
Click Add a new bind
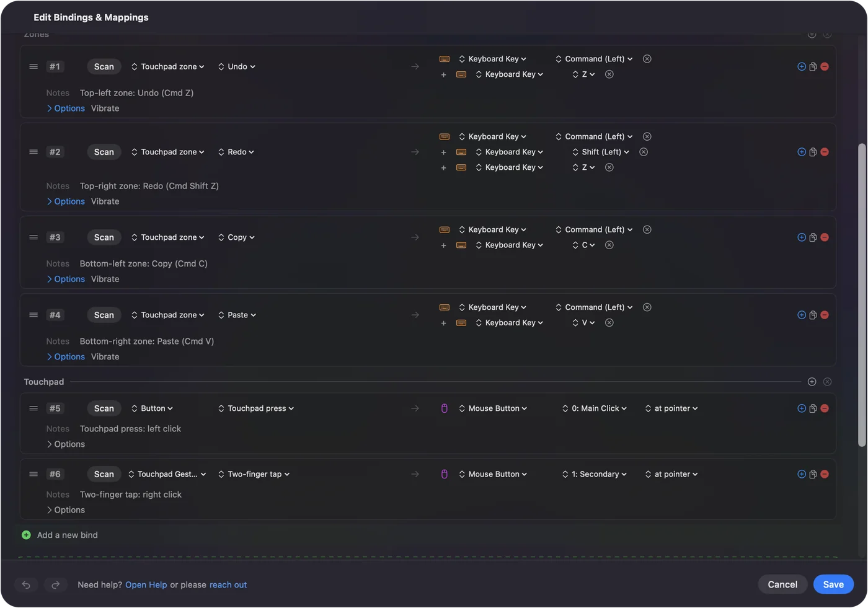click(68, 535)
